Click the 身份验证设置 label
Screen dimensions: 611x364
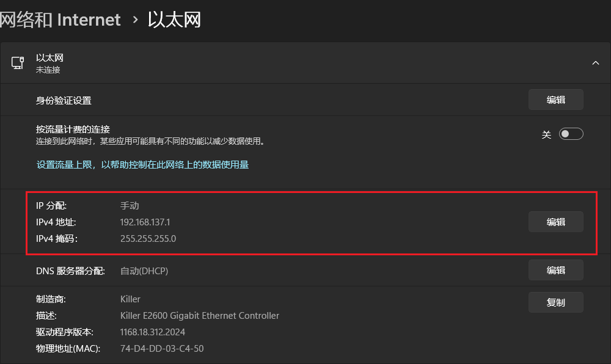(x=64, y=100)
